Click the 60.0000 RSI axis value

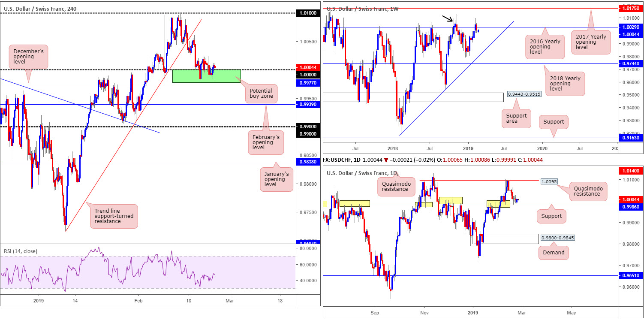pyautogui.click(x=308, y=264)
